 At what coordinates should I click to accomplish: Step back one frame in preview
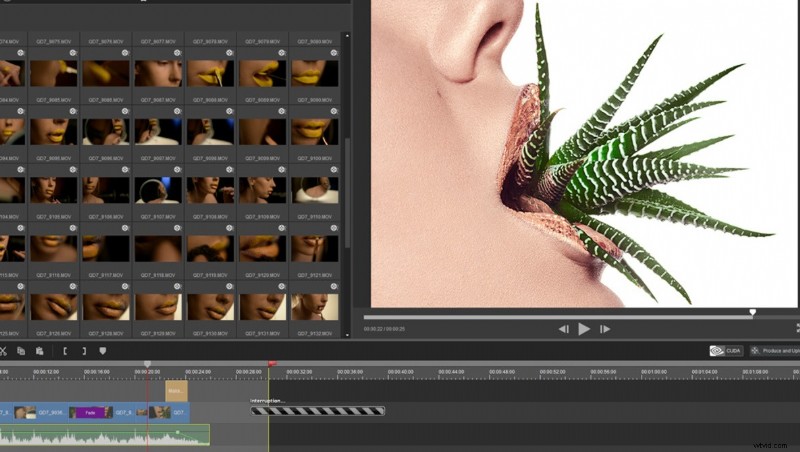(x=563, y=329)
